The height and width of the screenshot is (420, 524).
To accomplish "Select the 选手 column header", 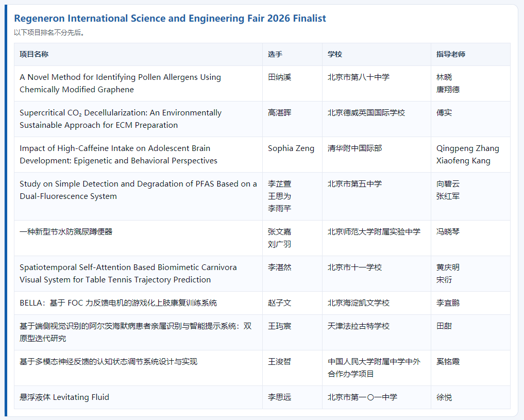I will (x=275, y=54).
